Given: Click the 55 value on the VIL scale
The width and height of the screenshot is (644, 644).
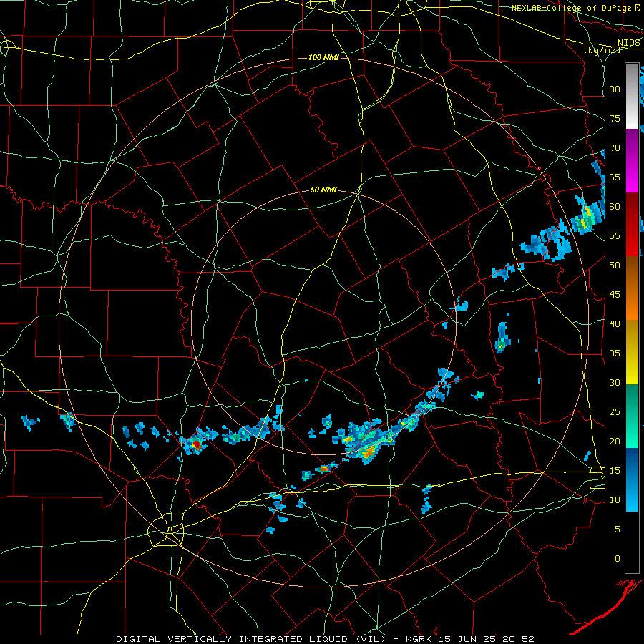Looking at the screenshot, I should click(615, 236).
